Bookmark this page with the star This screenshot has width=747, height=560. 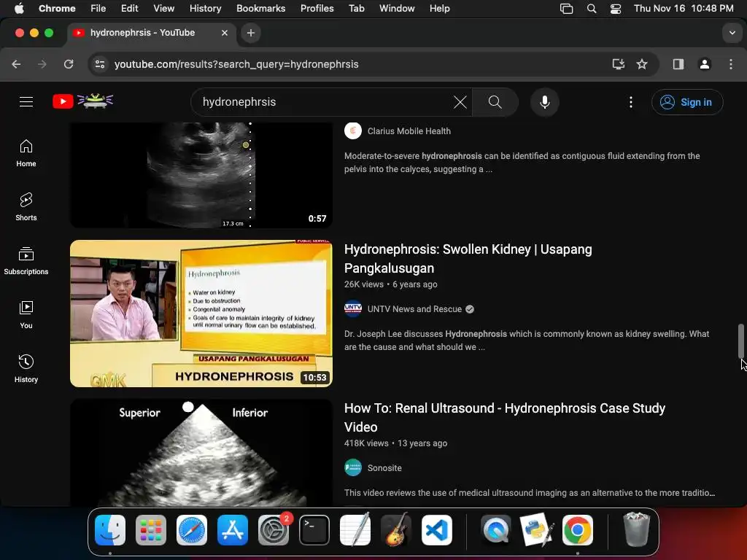(642, 64)
